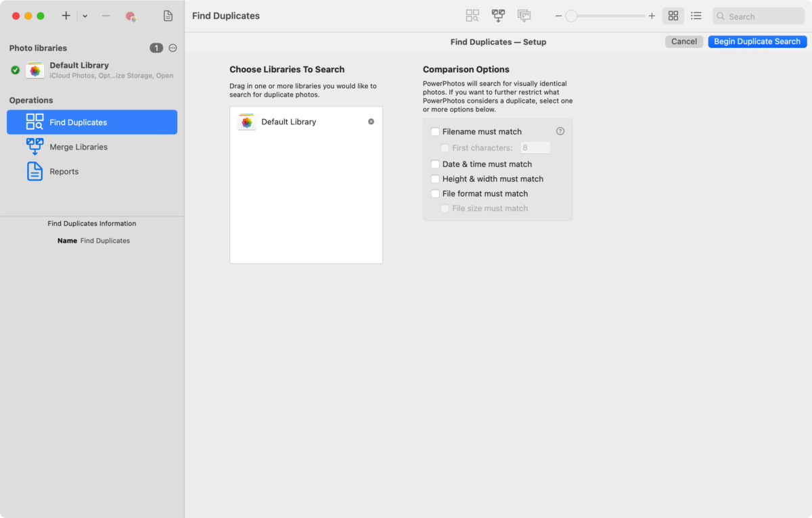The height and width of the screenshot is (518, 812).
Task: Click the red Photos library toolbar icon
Action: point(131,16)
